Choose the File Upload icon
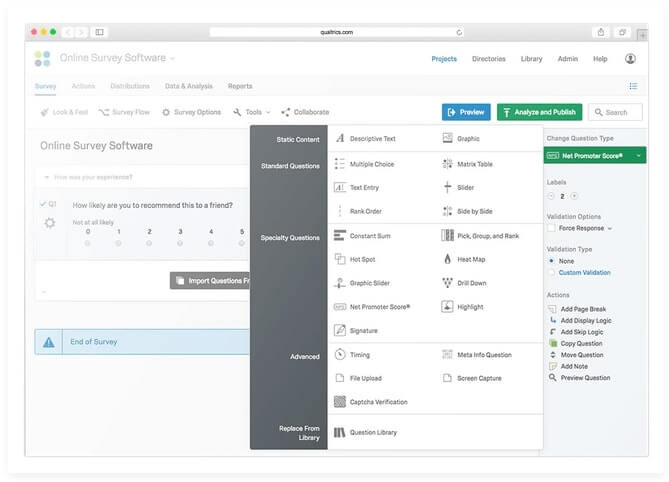This screenshot has width=669, height=482. point(340,378)
